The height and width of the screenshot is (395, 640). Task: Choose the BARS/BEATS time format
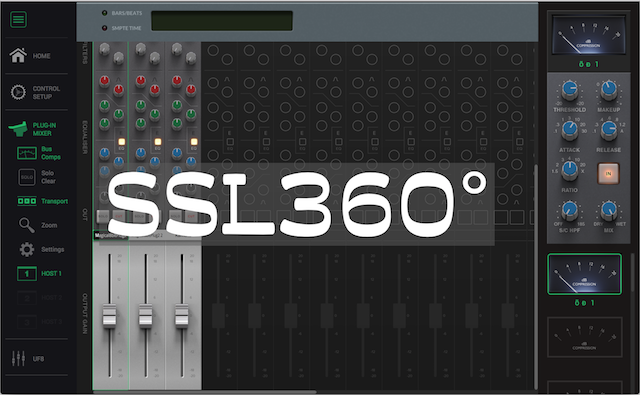tap(122, 13)
